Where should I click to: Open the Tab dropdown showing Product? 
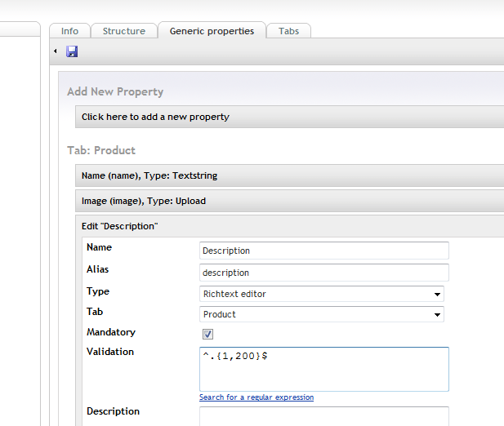point(322,314)
